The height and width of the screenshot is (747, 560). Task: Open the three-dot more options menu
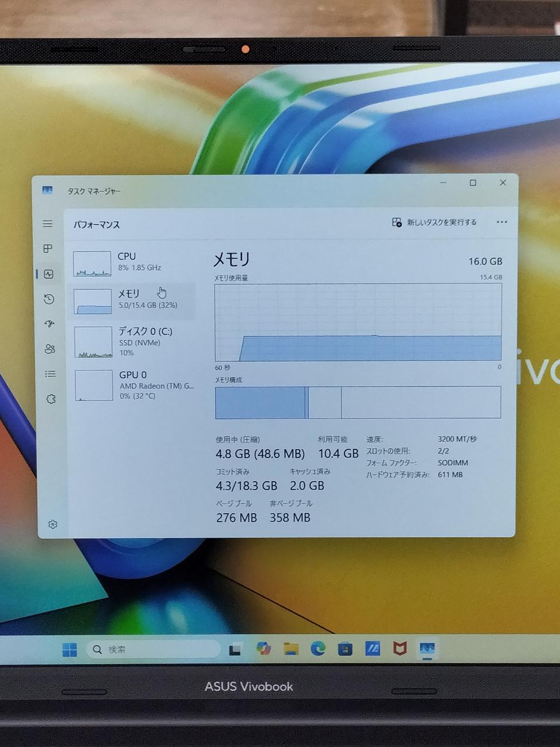(x=502, y=222)
